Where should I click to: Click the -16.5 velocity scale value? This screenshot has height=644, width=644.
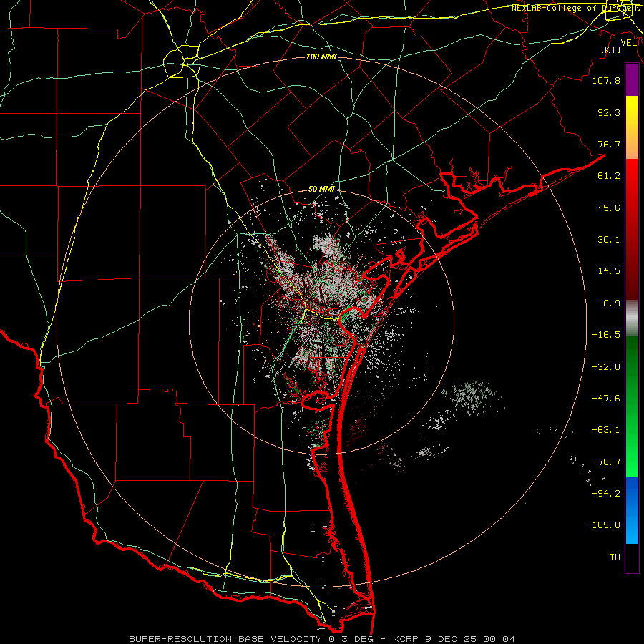pyautogui.click(x=606, y=335)
